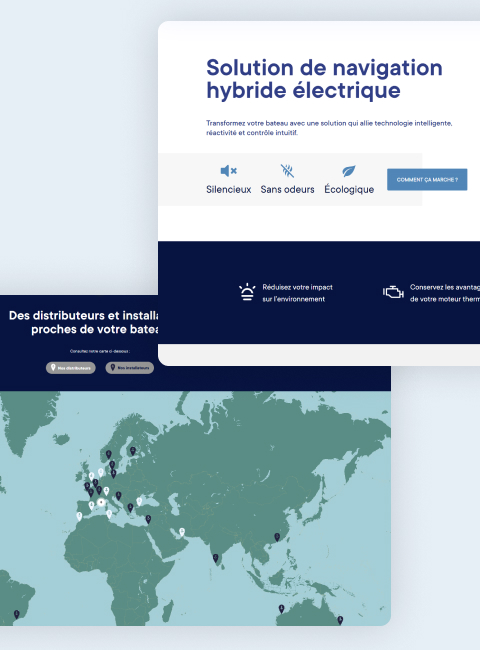The image size is (480, 650).
Task: Open the dark map pin in Finland
Action: (133, 451)
